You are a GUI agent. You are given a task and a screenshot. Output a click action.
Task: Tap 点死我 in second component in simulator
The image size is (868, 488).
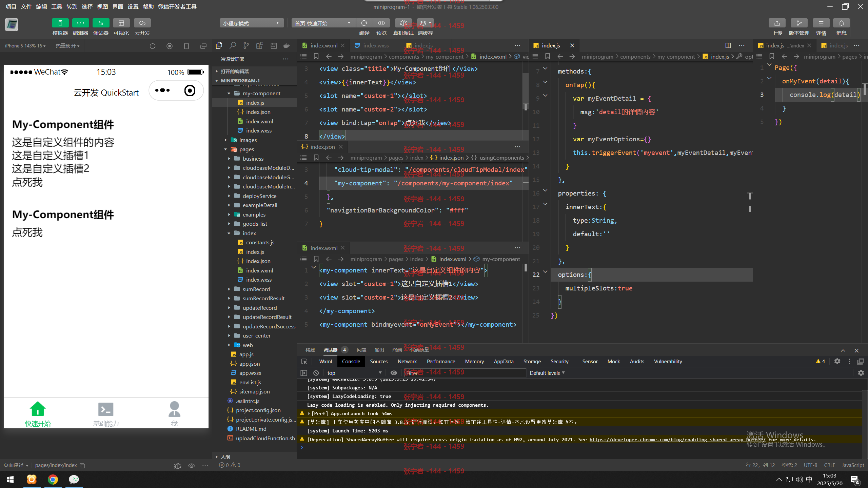pyautogui.click(x=27, y=232)
